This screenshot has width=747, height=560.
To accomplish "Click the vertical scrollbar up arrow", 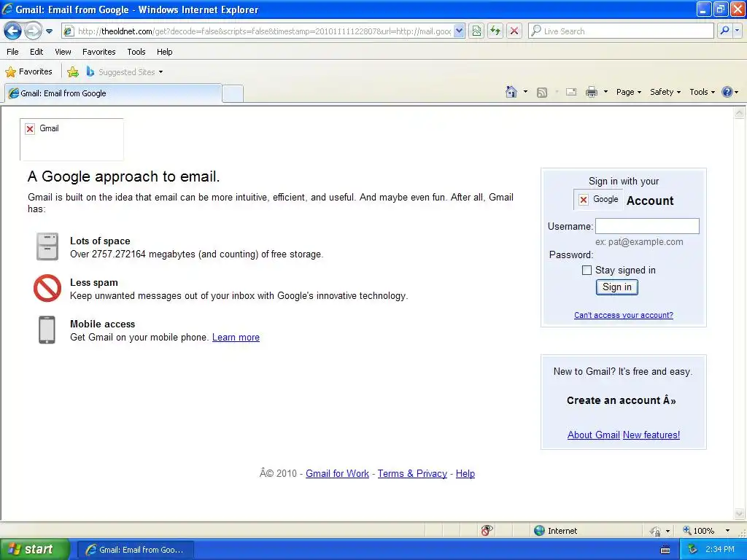I will click(739, 113).
